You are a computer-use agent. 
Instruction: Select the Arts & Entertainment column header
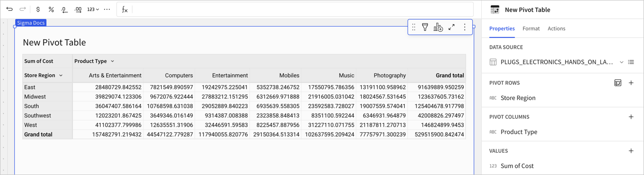pos(108,75)
